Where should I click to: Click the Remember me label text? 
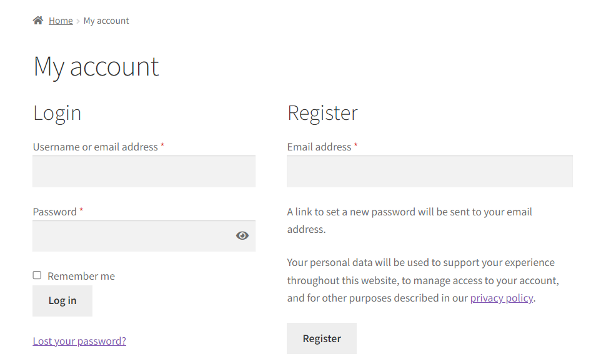[x=81, y=276]
